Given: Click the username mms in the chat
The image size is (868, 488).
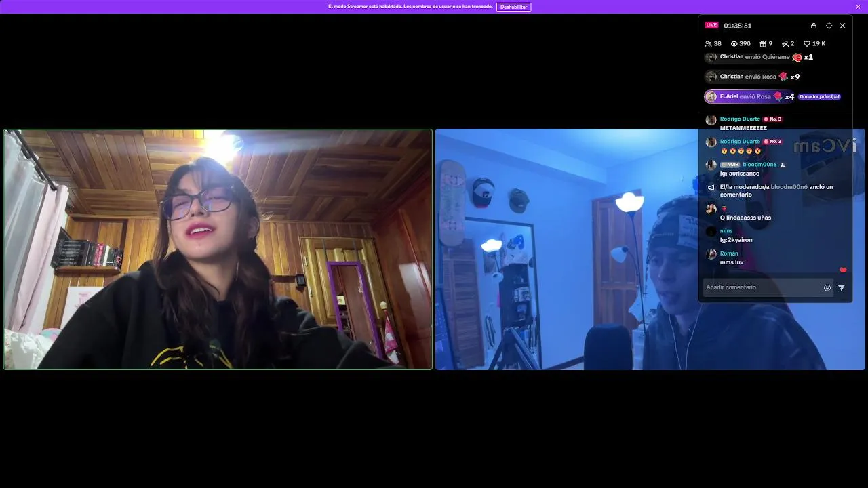Looking at the screenshot, I should click(726, 231).
